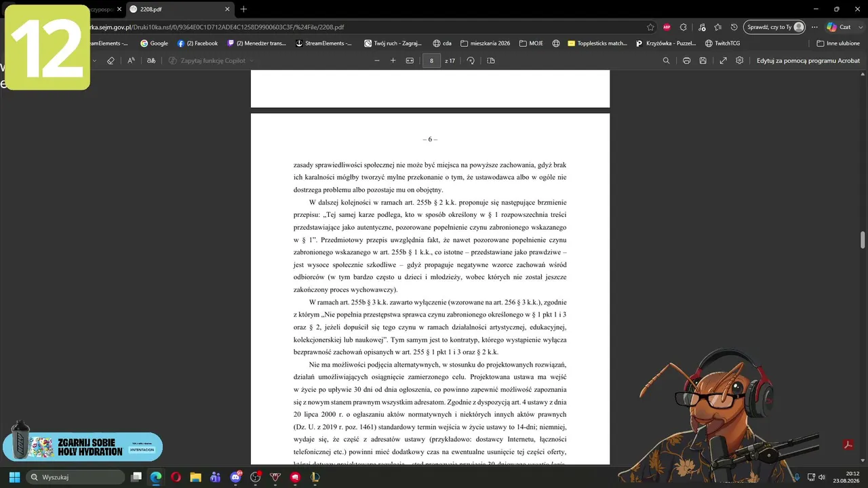Open the Edge settings and more menu
This screenshot has width=868, height=488.
coord(814,27)
